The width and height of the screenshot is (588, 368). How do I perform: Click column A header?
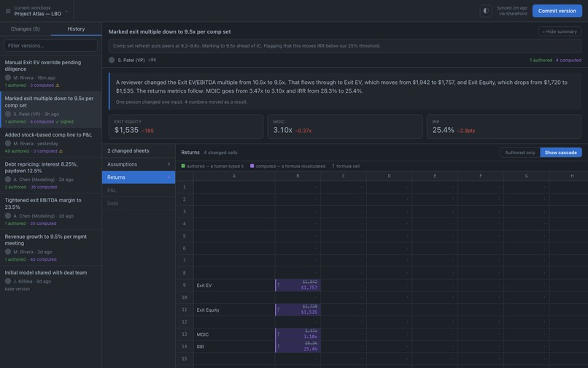(x=234, y=176)
